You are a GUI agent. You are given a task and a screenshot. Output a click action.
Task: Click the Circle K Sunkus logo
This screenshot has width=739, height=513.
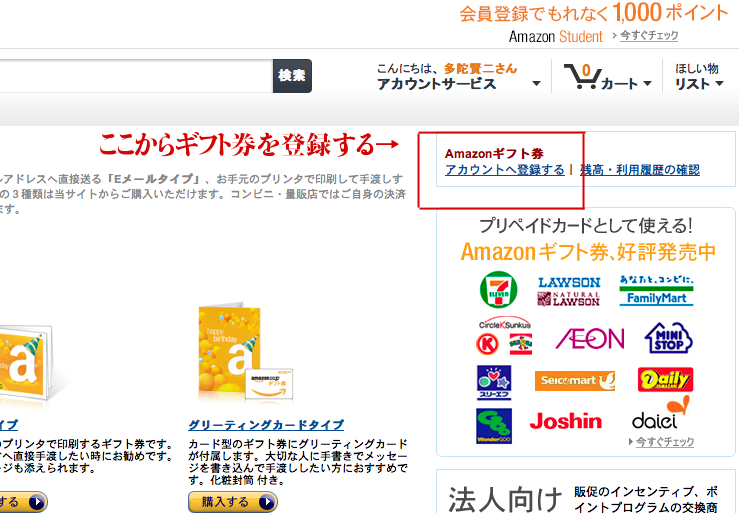pos(504,336)
